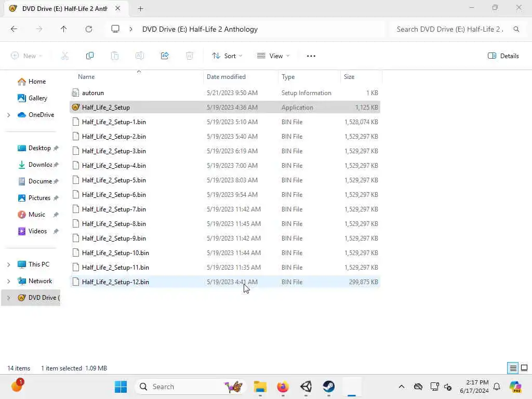Screen dimensions: 532x399
Task: Select Half_Life_2_Setup-7.bin
Action: (x=225, y=210)
